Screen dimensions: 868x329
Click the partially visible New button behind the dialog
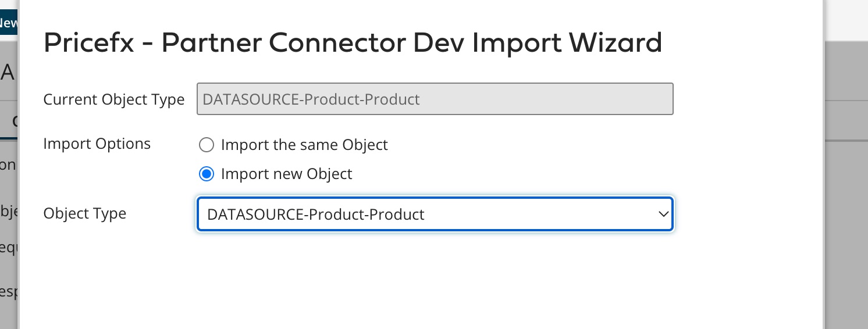coord(9,23)
